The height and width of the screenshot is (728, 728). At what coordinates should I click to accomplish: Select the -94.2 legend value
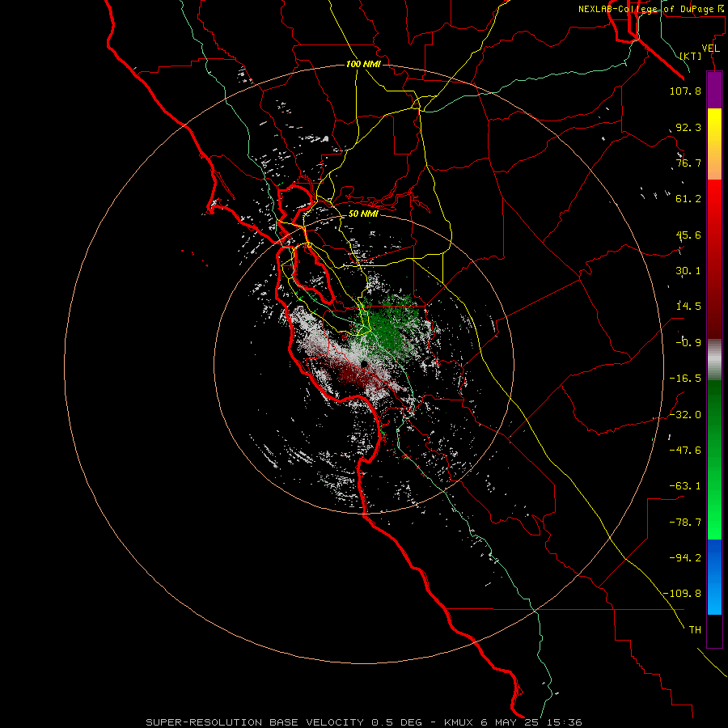[685, 557]
